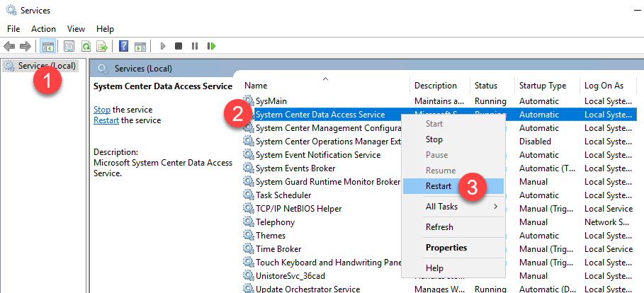Sort by the Status column header
Image resolution: width=644 pixels, height=293 pixels.
click(492, 86)
